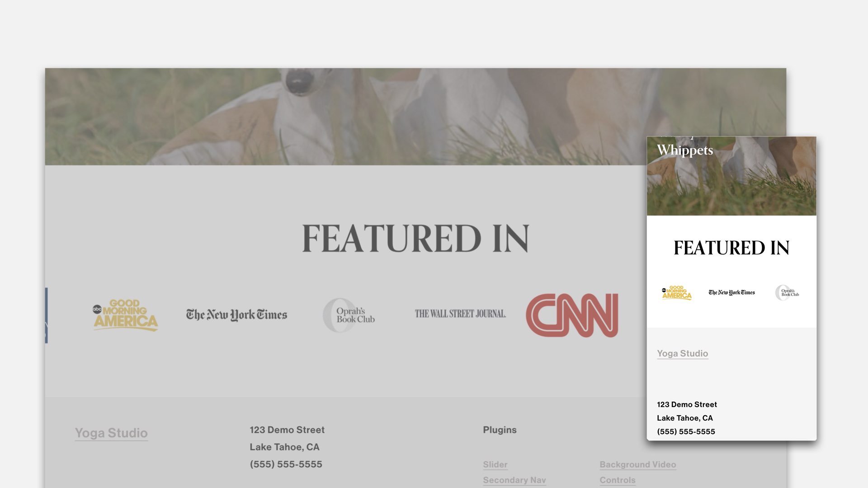Click Oprah's Book Club logo in desktop view
This screenshot has width=868, height=488.
tap(349, 315)
